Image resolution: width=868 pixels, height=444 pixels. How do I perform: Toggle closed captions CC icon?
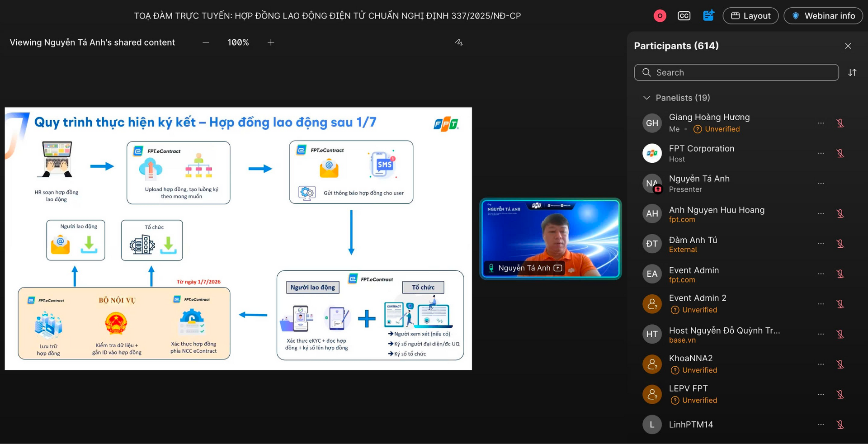pyautogui.click(x=684, y=16)
